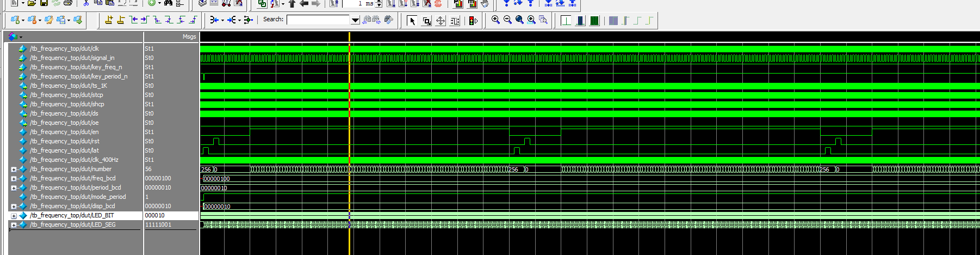Click the Expand Time icon
Screen dimensions: 980x255
(x=214, y=20)
